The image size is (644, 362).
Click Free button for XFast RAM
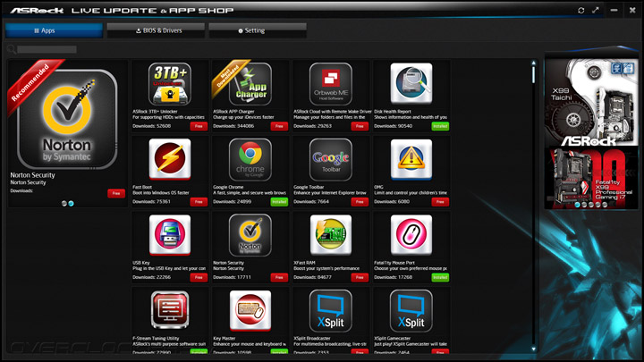[360, 277]
